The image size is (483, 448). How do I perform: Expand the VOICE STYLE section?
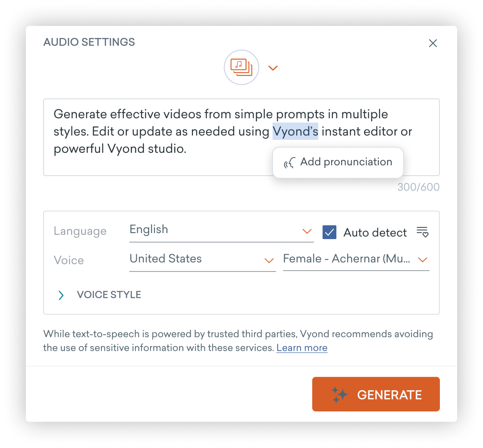tap(99, 295)
